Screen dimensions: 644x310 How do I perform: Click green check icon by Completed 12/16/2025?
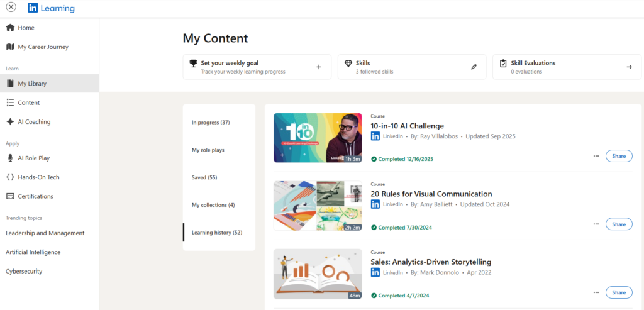pyautogui.click(x=374, y=159)
